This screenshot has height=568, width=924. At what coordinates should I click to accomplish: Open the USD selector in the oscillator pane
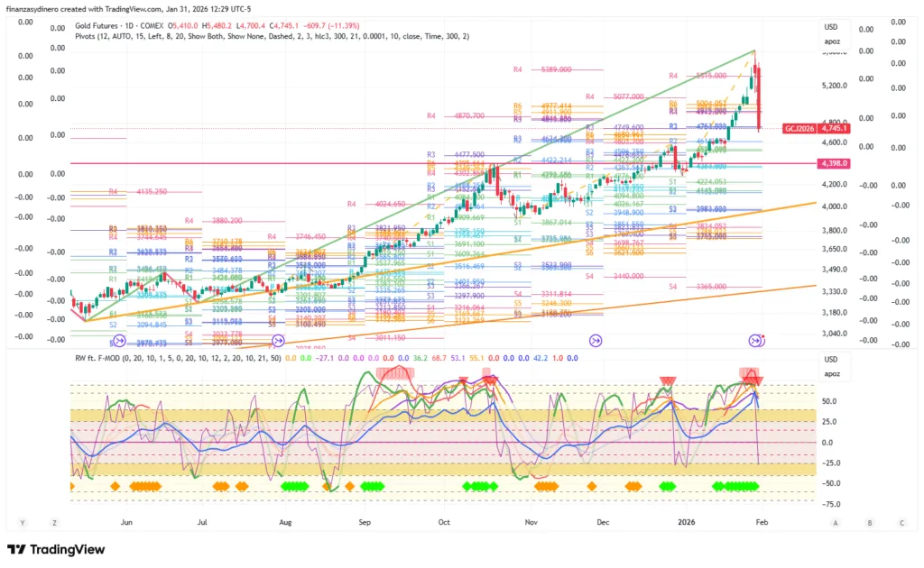coord(830,359)
